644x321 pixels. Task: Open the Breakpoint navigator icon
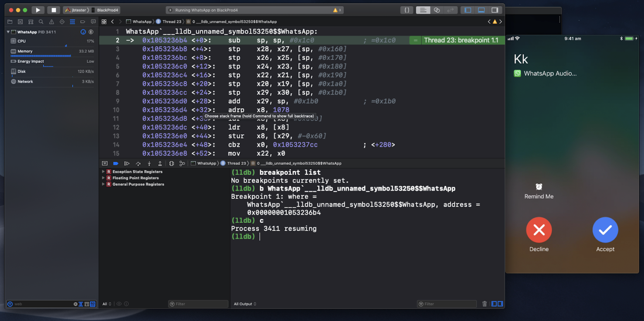[x=83, y=21]
